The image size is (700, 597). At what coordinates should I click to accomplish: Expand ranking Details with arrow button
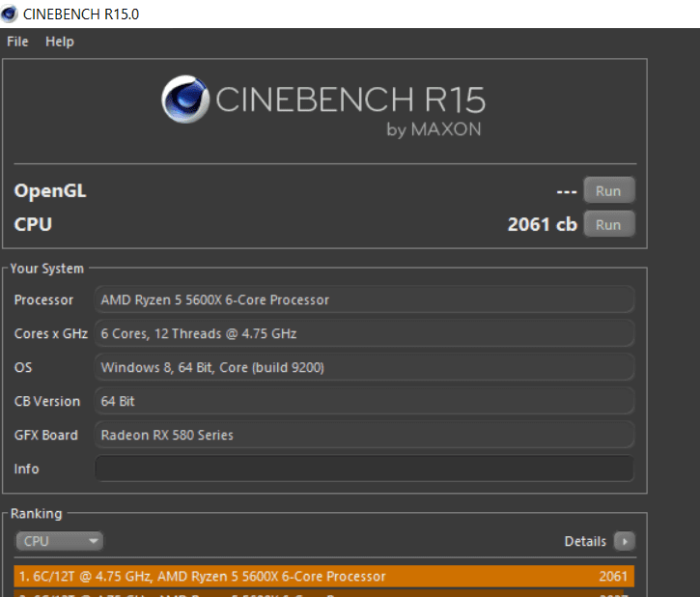point(624,541)
